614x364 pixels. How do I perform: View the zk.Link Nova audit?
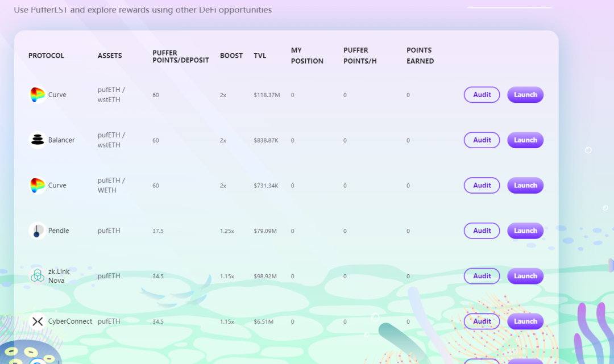[x=482, y=276]
